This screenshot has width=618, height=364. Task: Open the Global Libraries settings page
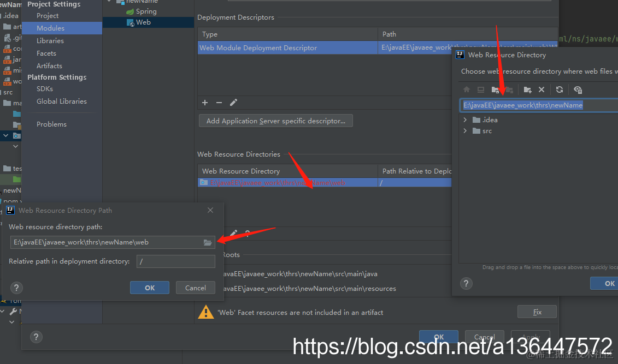[62, 101]
